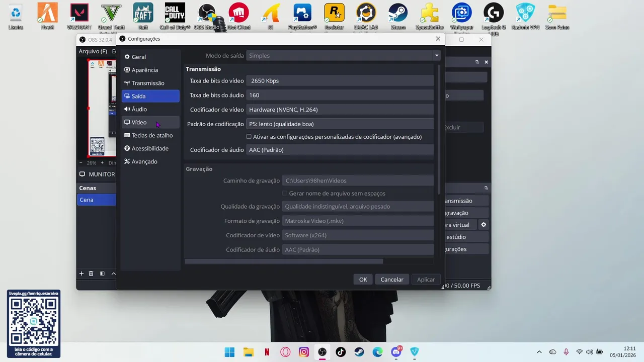Click the OK button

coord(363,280)
